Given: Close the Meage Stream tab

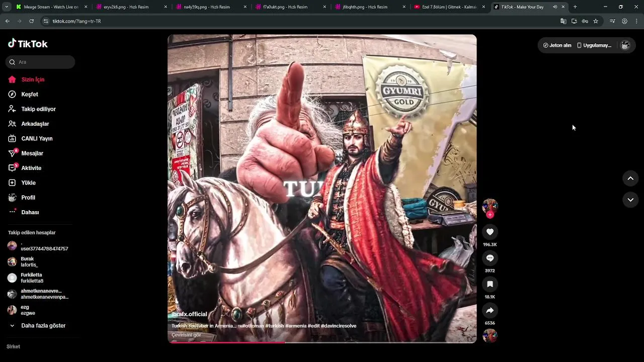Looking at the screenshot, I should 86,7.
